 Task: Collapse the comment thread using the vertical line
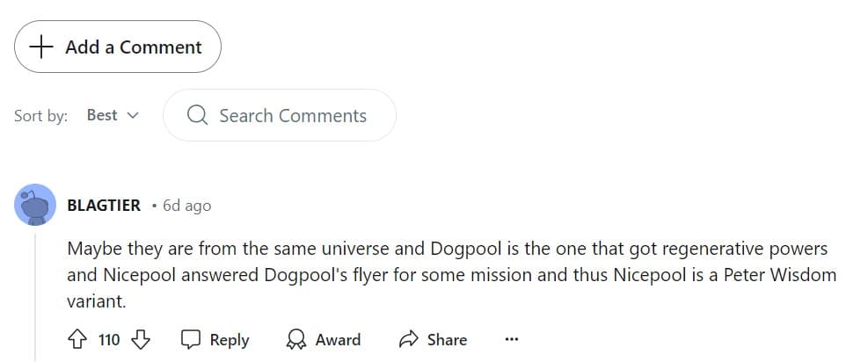coord(35,290)
